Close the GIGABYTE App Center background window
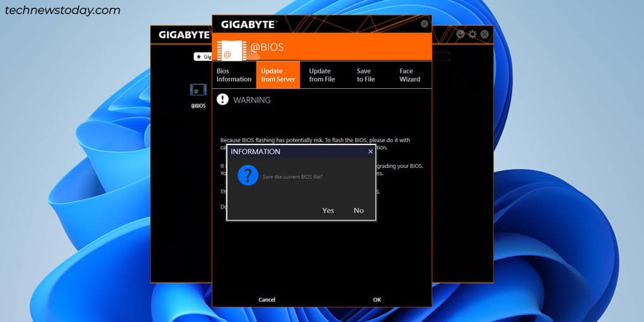 click(485, 34)
